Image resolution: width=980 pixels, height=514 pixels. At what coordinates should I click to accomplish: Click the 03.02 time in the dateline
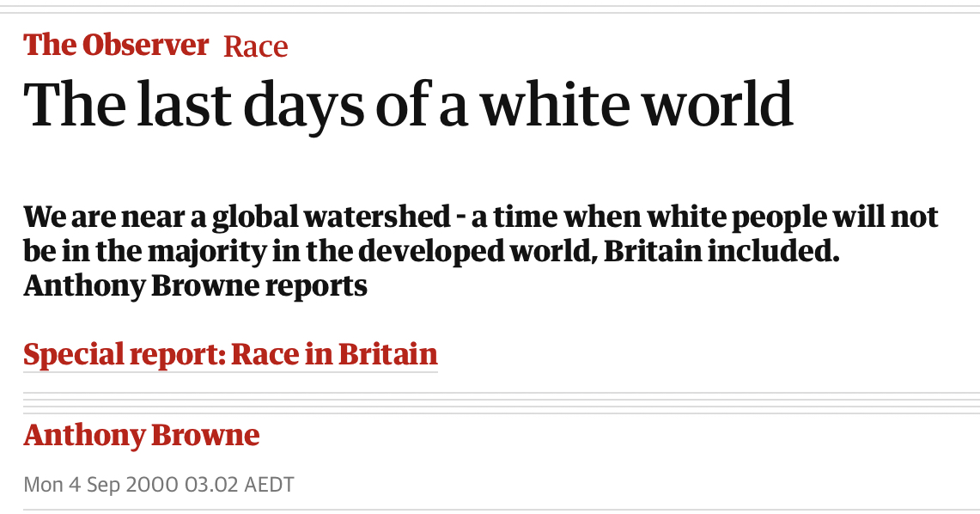pos(211,485)
